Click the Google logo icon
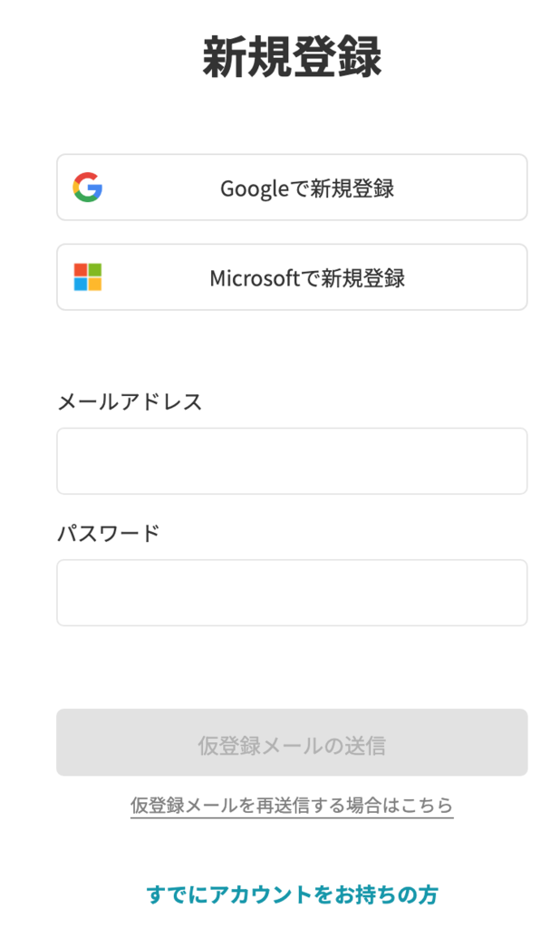This screenshot has height=928, width=560. pyautogui.click(x=88, y=188)
